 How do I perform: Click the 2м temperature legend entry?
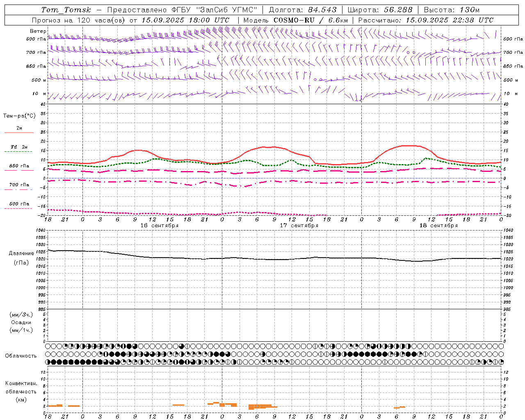click(x=19, y=128)
